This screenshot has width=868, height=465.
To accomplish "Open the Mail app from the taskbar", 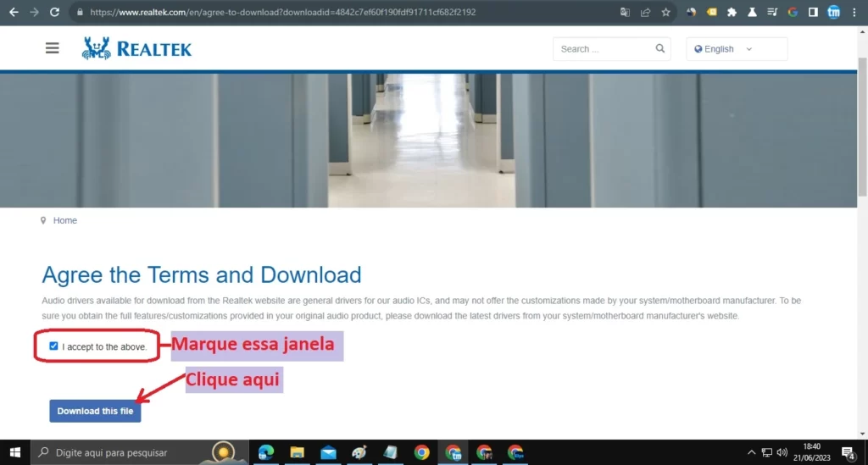I will coord(328,452).
